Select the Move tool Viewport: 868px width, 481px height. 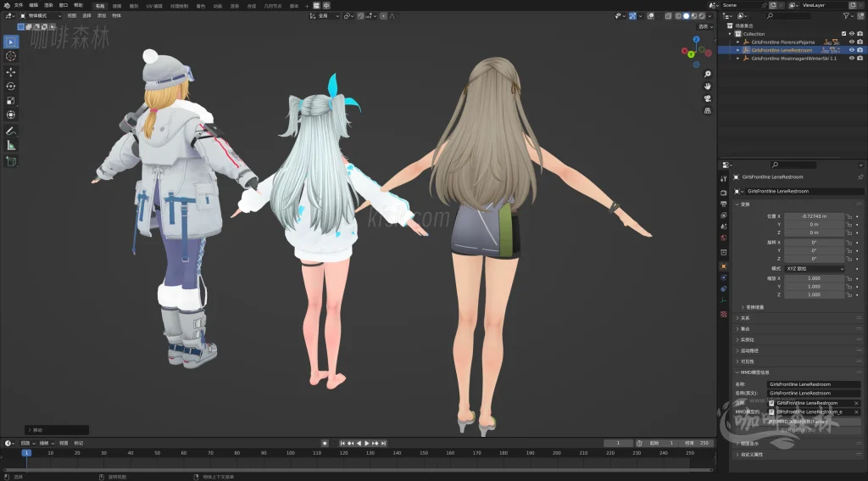tap(10, 72)
